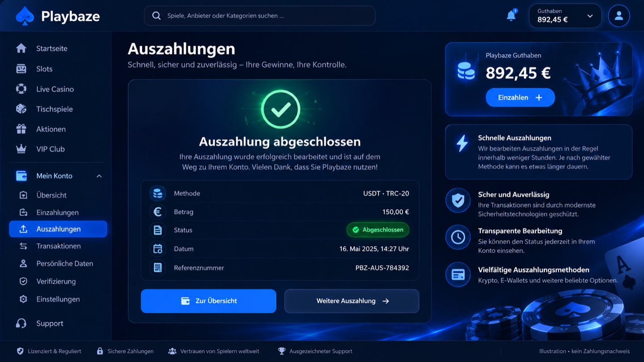Click the Slots machine icon

click(x=21, y=69)
